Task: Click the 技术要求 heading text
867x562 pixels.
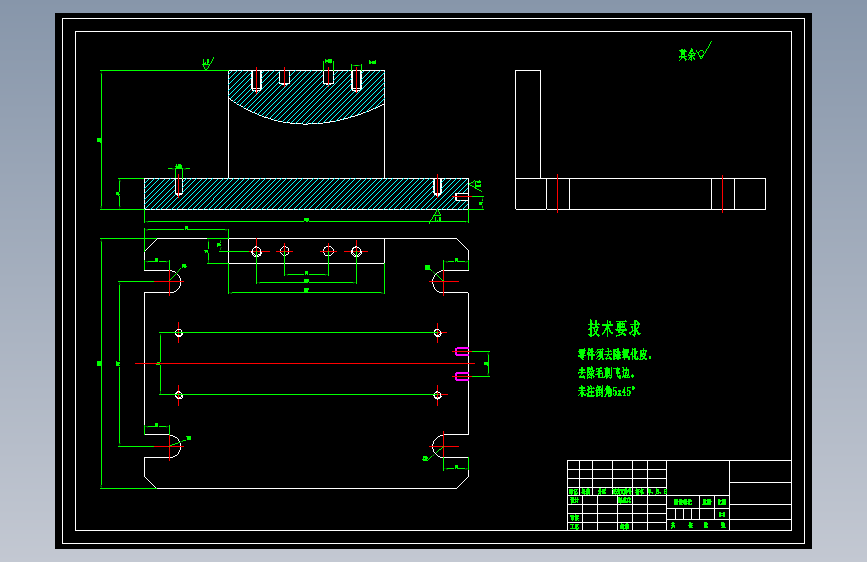Action: (x=614, y=328)
